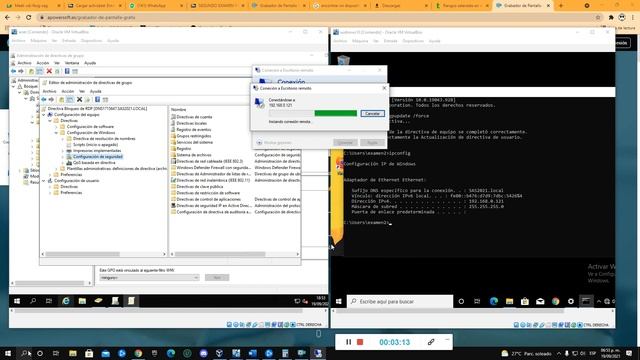Open Ventana menu in Administración de directivas window
640x360 pixels.
(72, 63)
